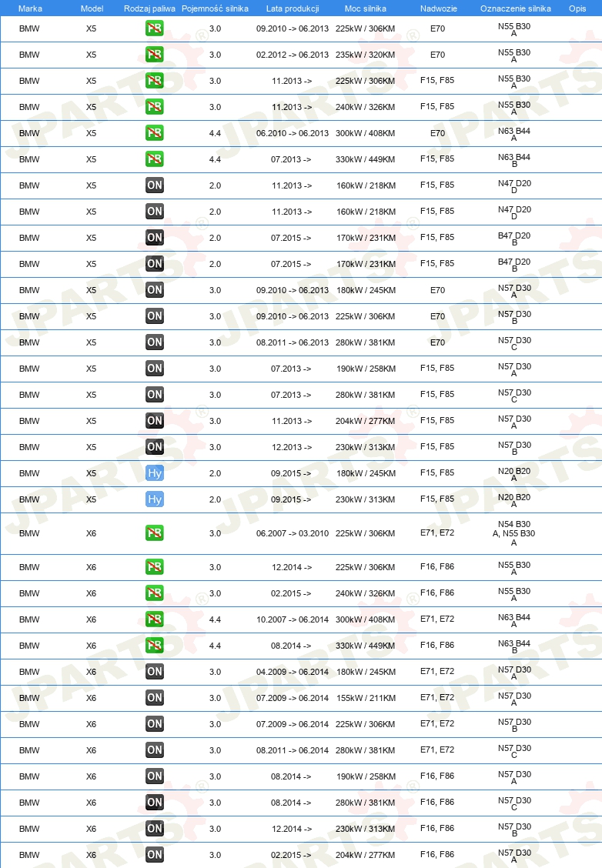Viewport: 602px width, 868px height.
Task: Click ON diesel icon in X5 08.2011 280kW row
Action: click(155, 342)
